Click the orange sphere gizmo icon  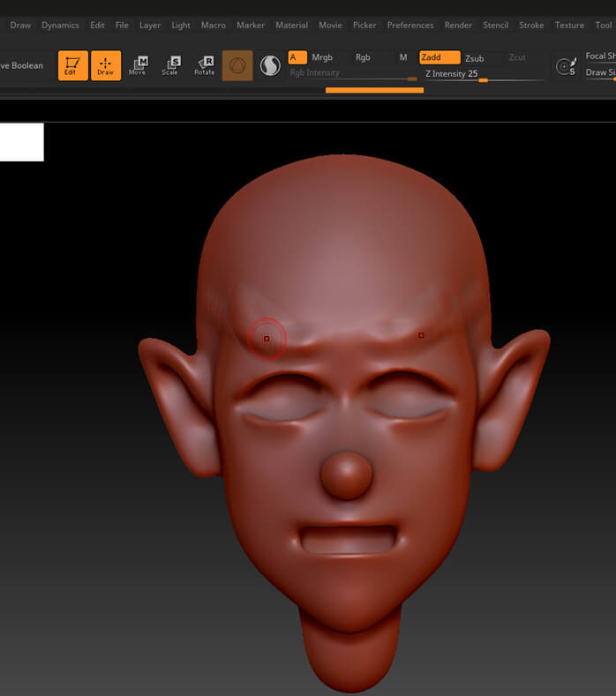pyautogui.click(x=237, y=65)
